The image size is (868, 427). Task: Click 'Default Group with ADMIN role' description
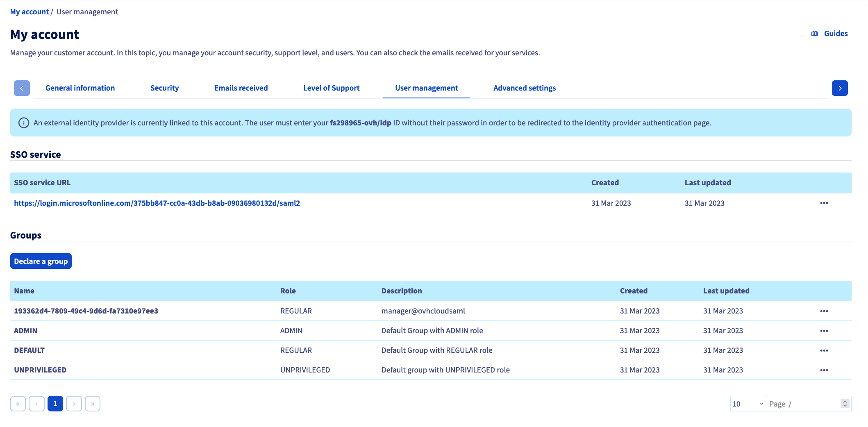[x=432, y=331]
